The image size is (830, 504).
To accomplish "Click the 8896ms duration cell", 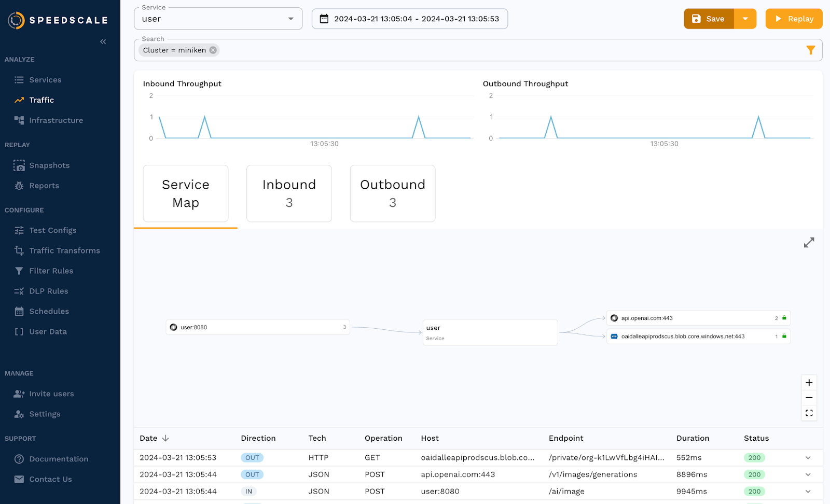I will [x=692, y=474].
